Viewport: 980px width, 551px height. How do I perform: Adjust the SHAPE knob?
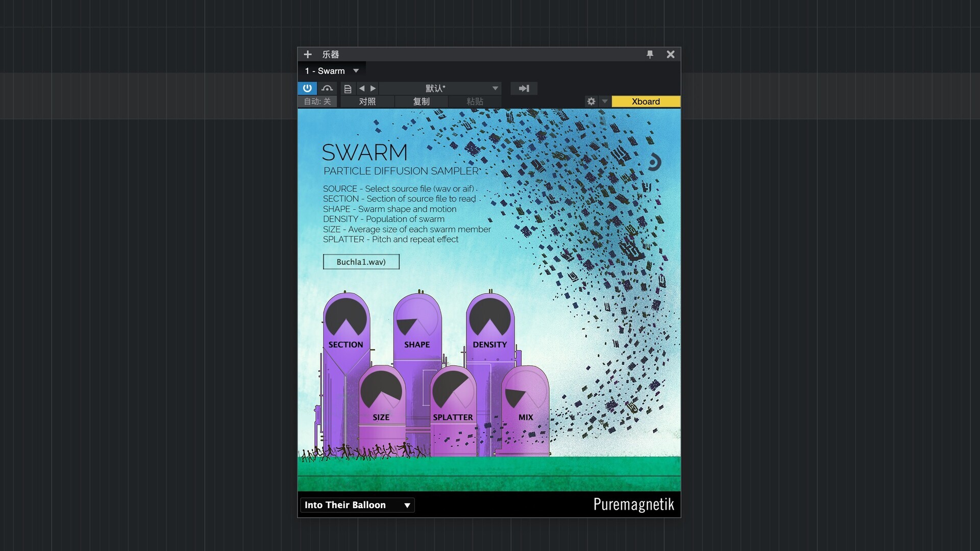click(x=417, y=317)
